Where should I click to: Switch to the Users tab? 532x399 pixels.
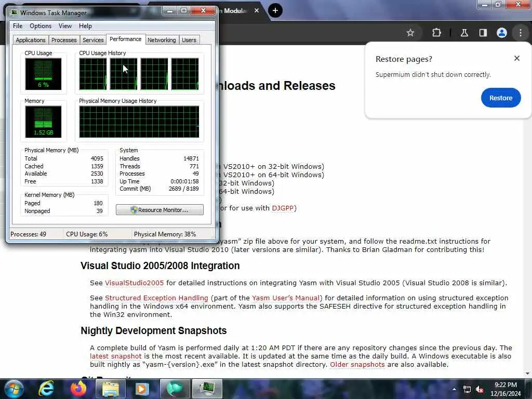click(x=189, y=40)
